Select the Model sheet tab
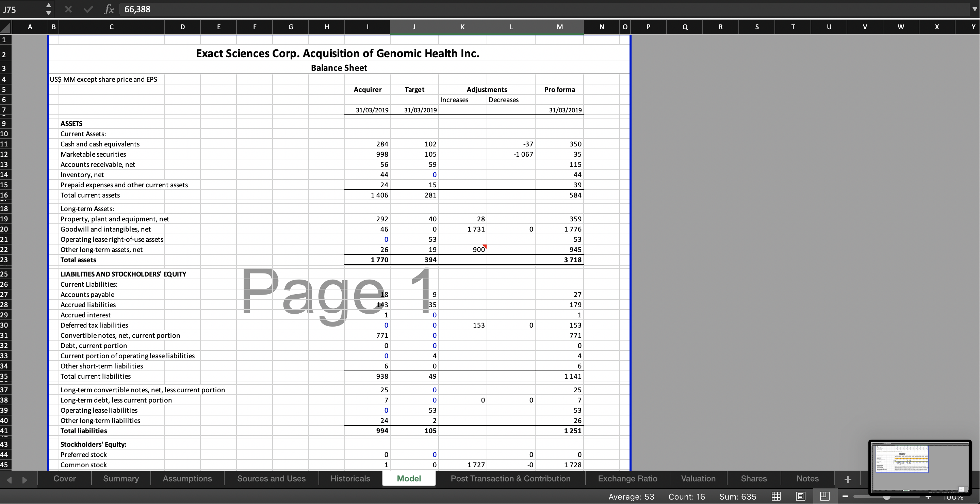The height and width of the screenshot is (504, 980). coord(409,478)
